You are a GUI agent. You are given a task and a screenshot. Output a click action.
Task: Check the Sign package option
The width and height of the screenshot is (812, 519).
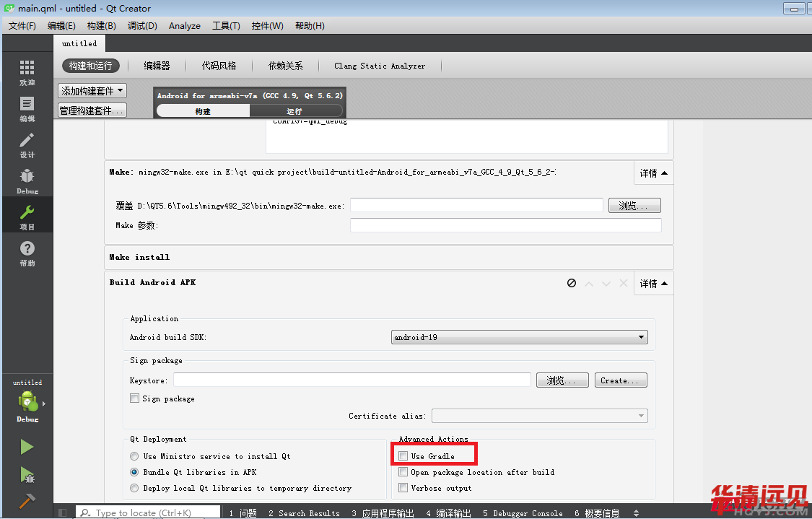135,398
